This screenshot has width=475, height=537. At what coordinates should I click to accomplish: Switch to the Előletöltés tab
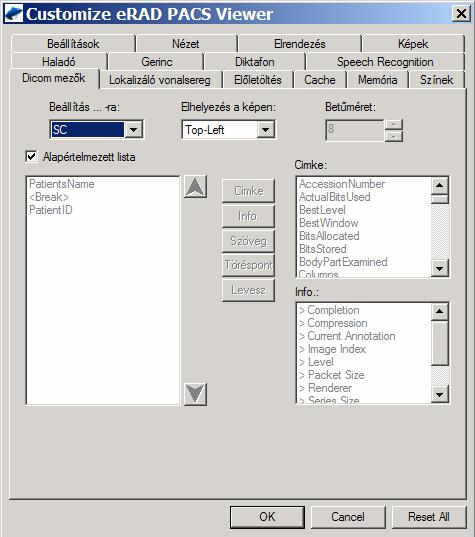click(258, 80)
